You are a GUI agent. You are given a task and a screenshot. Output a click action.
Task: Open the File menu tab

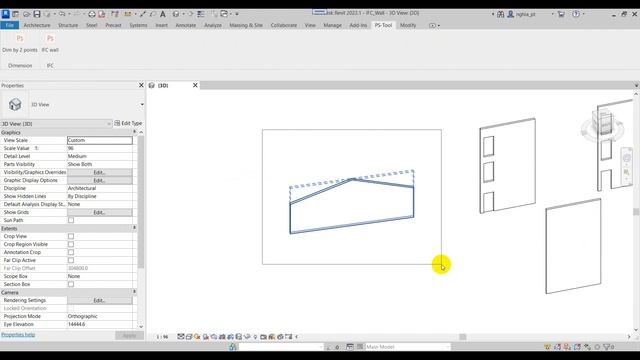(9, 25)
